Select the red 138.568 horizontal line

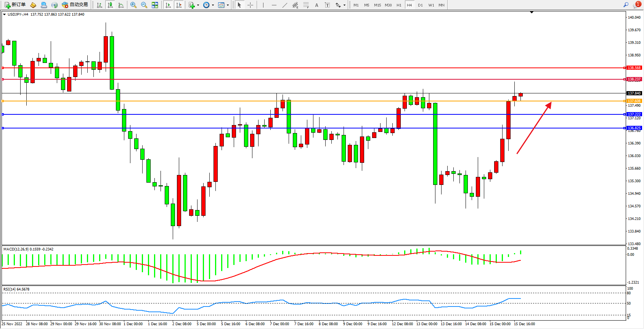click(305, 68)
